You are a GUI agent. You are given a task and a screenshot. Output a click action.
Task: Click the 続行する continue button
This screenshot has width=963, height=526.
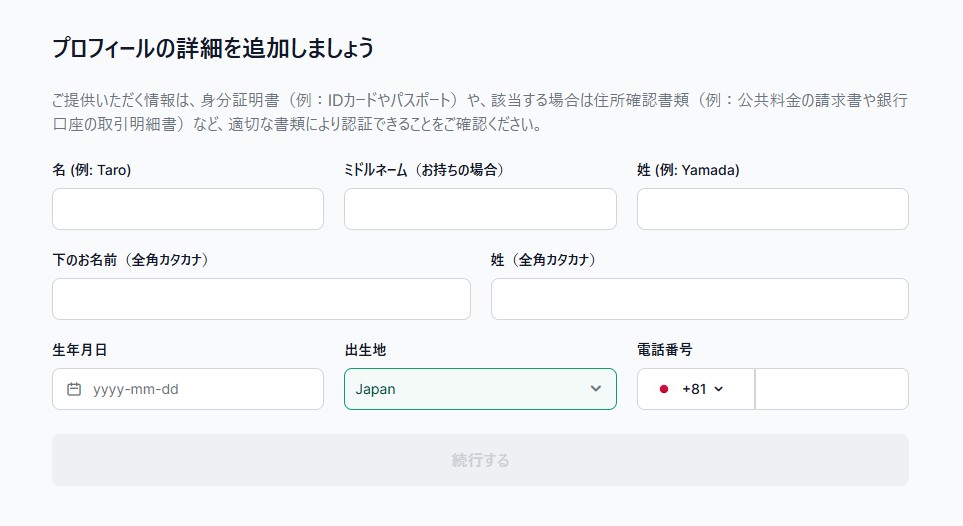coord(480,460)
